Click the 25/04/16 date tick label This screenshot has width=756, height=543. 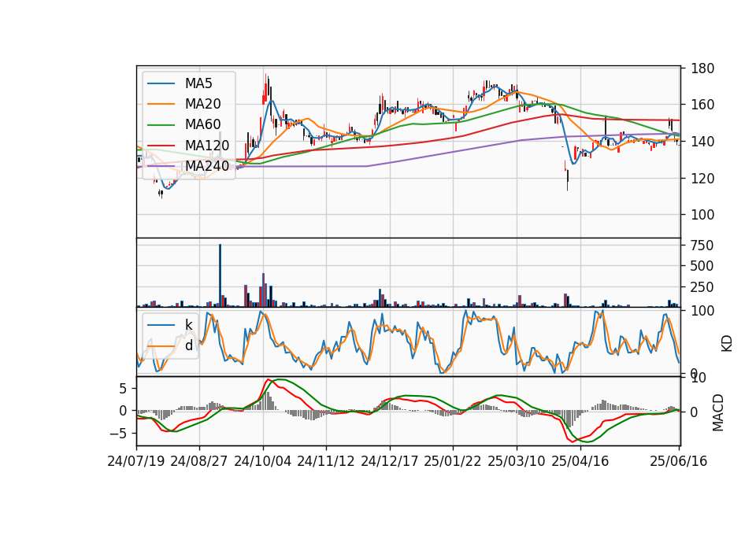click(x=580, y=461)
